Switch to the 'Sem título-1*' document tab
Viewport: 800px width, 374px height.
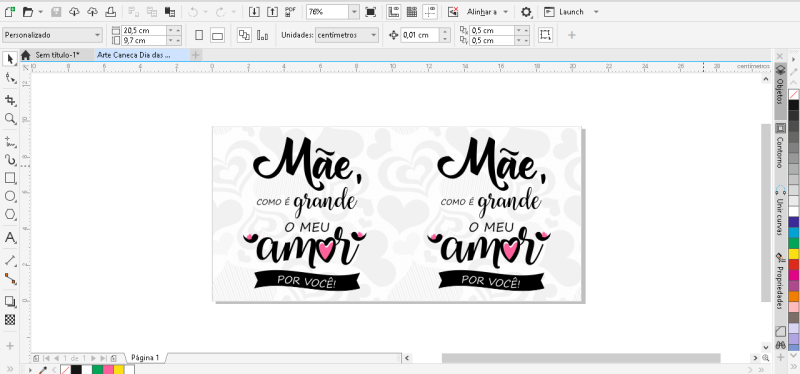57,55
